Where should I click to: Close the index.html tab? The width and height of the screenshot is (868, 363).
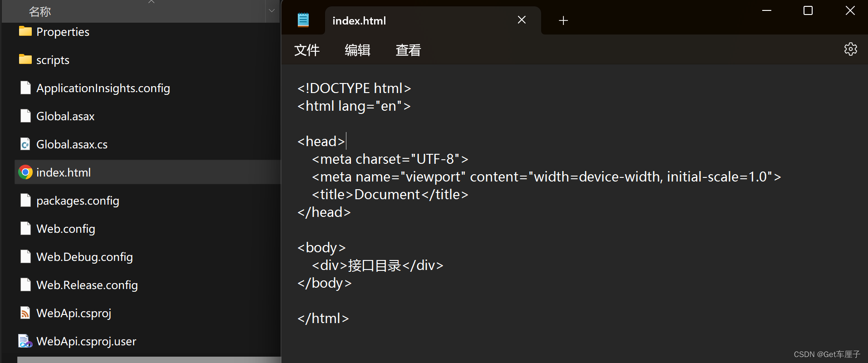(x=522, y=20)
